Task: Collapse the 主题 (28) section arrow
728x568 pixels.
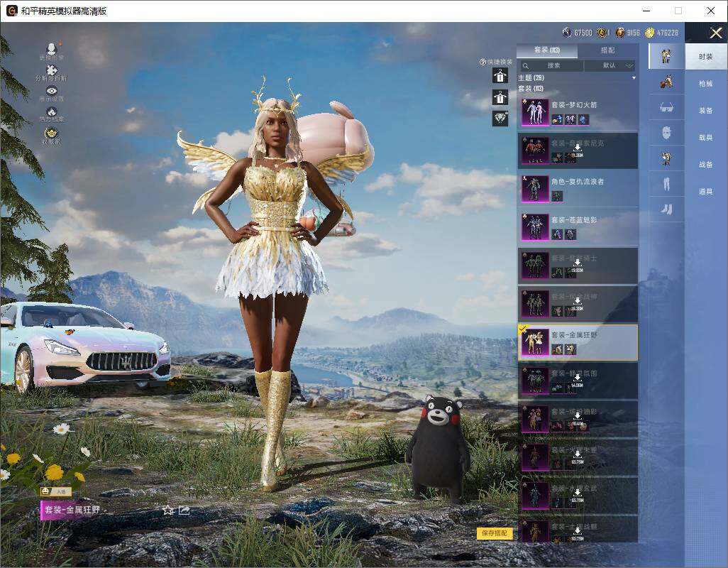Action: 634,78
